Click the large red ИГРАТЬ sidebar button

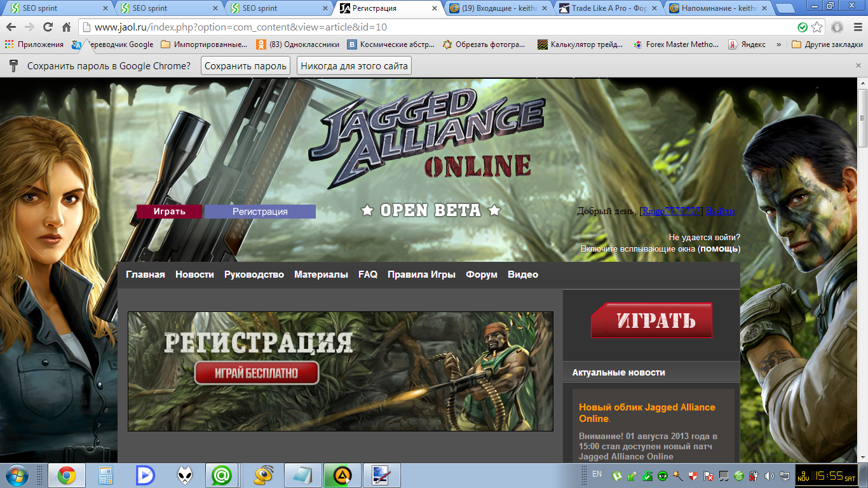click(x=651, y=320)
